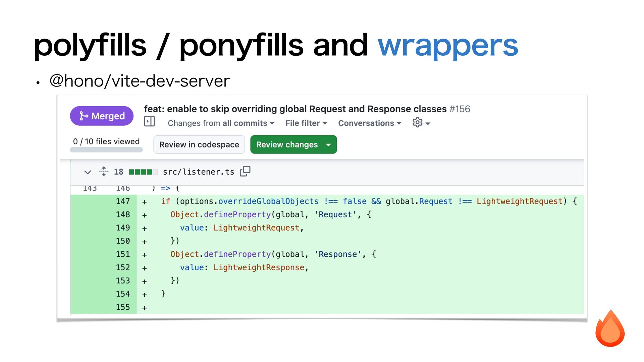The width and height of the screenshot is (644, 362).
Task: Click the src/listener.ts file name
Action: (x=198, y=172)
